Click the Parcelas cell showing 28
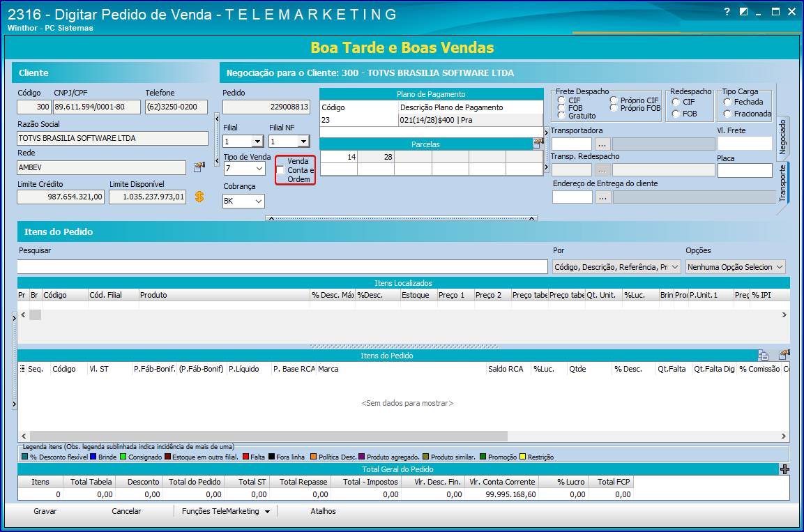This screenshot has height=532, width=804. pyautogui.click(x=376, y=157)
